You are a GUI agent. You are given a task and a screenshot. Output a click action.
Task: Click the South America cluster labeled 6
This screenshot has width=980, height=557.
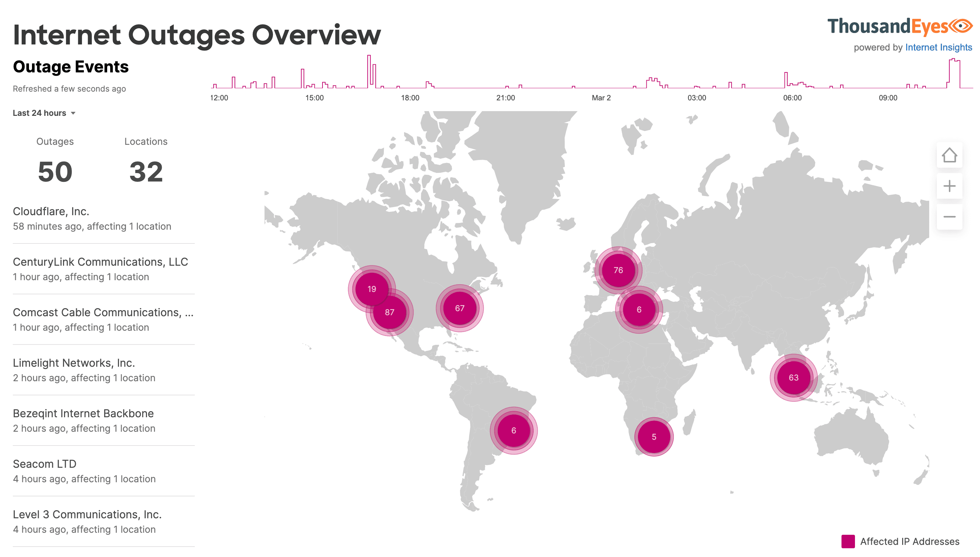click(x=513, y=430)
